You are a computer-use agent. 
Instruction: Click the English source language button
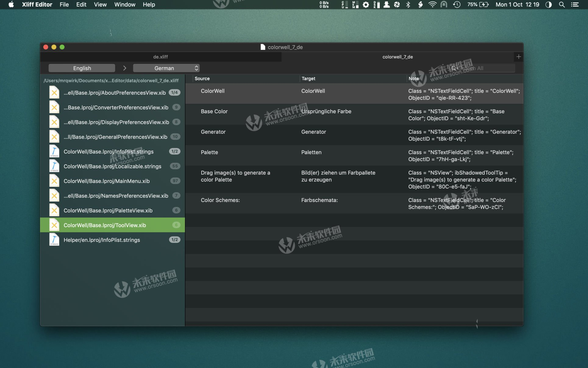82,68
